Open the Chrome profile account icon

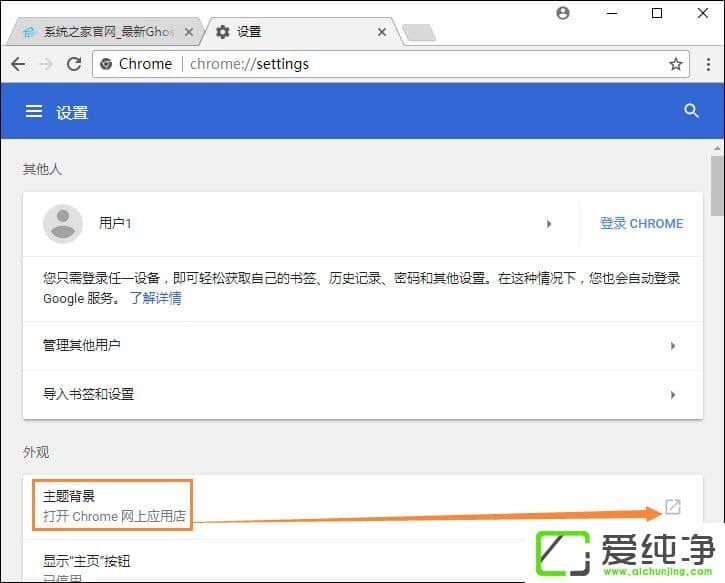pyautogui.click(x=563, y=13)
